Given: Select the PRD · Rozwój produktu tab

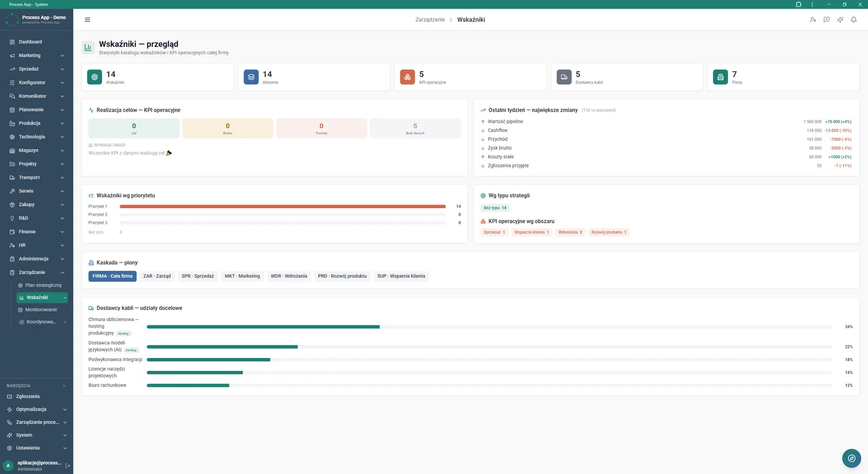Looking at the screenshot, I should [342, 276].
